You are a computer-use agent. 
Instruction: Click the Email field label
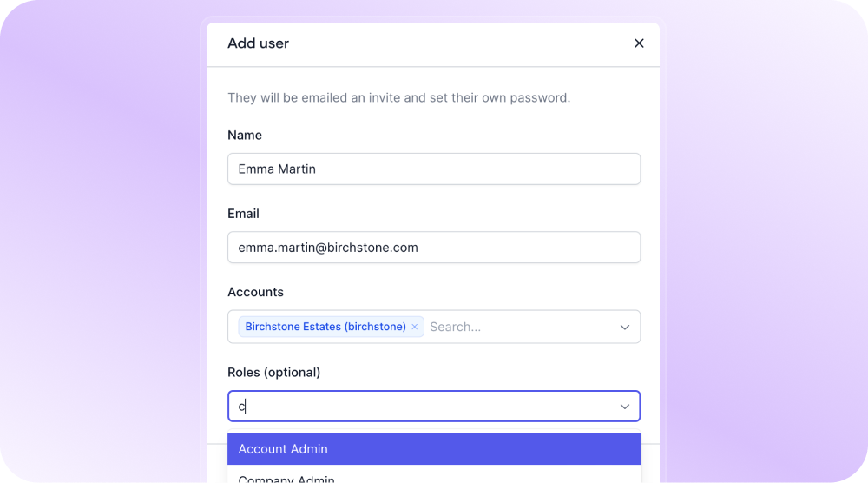tap(243, 214)
